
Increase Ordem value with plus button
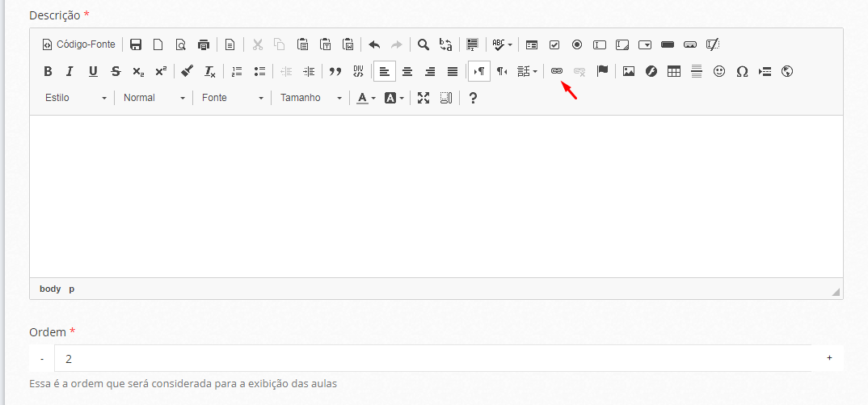pos(829,358)
